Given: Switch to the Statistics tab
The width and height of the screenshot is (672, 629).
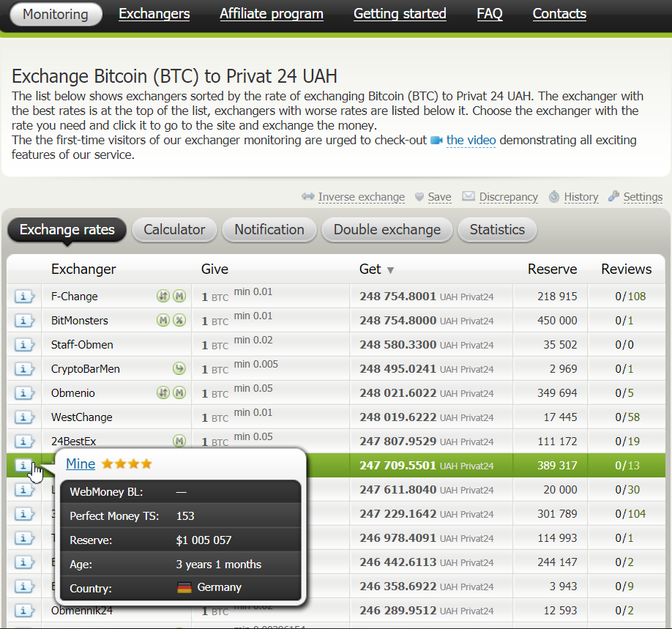Looking at the screenshot, I should click(497, 230).
